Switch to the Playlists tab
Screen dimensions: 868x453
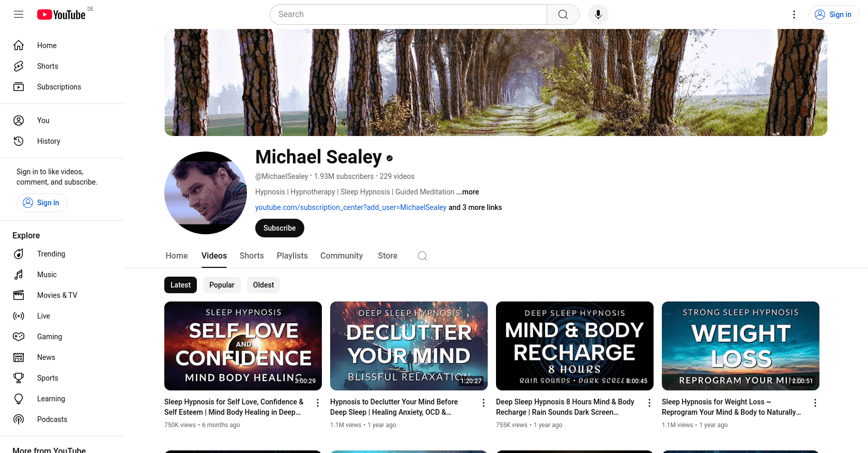(x=292, y=256)
